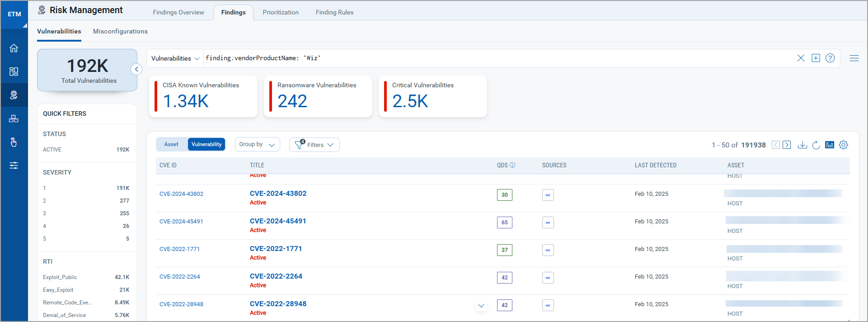Screen dimensions: 868x322
Task: Open the Group by dropdown
Action: tap(257, 144)
